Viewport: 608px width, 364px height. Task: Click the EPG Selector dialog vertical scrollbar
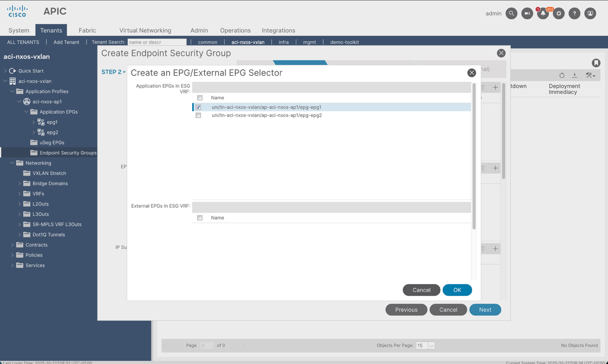pos(474,156)
